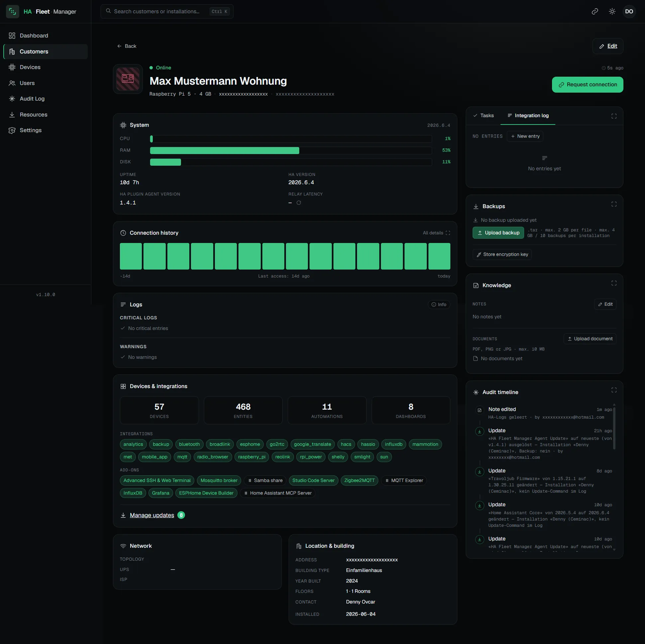Click the raspberry_pi integration tag
645x644 pixels.
click(x=251, y=457)
